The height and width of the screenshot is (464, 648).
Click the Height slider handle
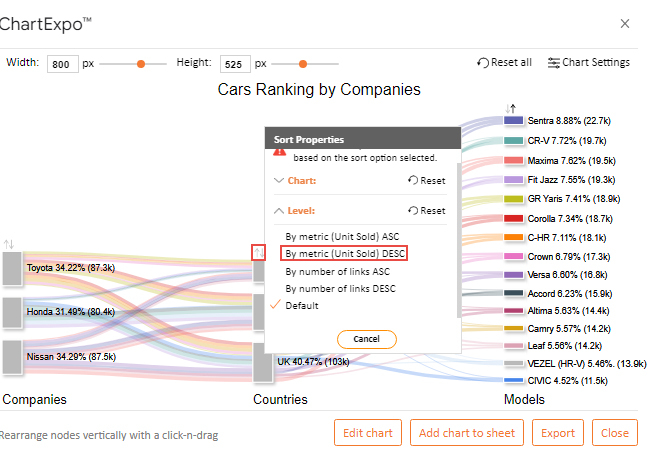point(303,64)
